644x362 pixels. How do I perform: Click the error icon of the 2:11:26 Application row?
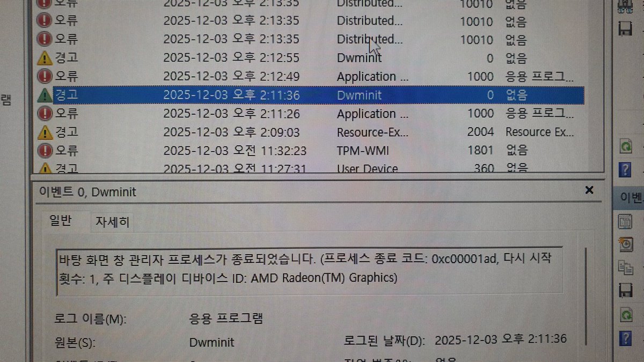click(45, 114)
